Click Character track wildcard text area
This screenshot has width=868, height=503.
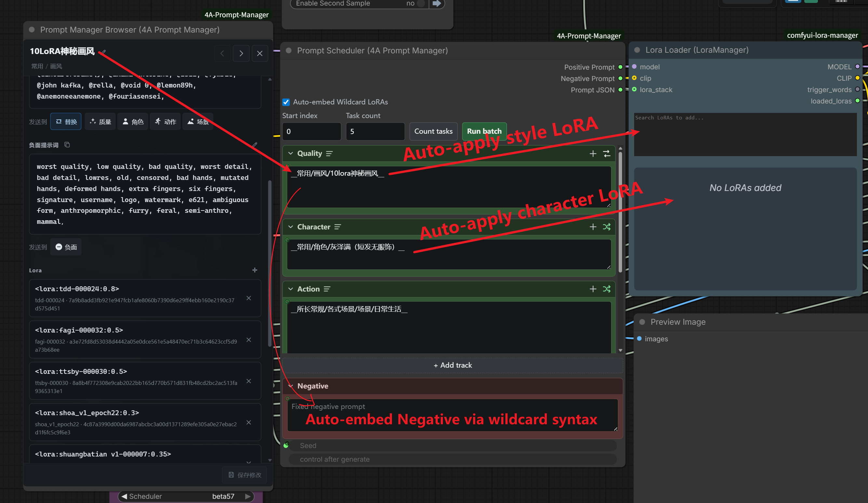[449, 255]
